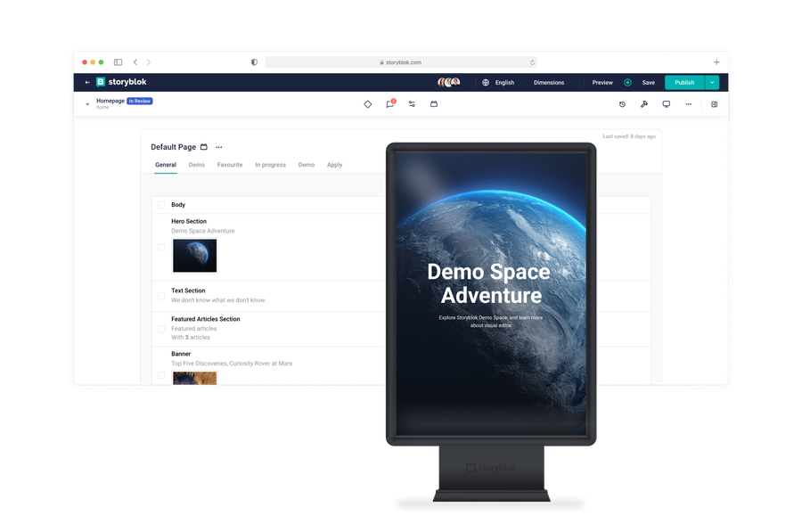Open the Banner block
The height and width of the screenshot is (532, 802).
click(181, 354)
